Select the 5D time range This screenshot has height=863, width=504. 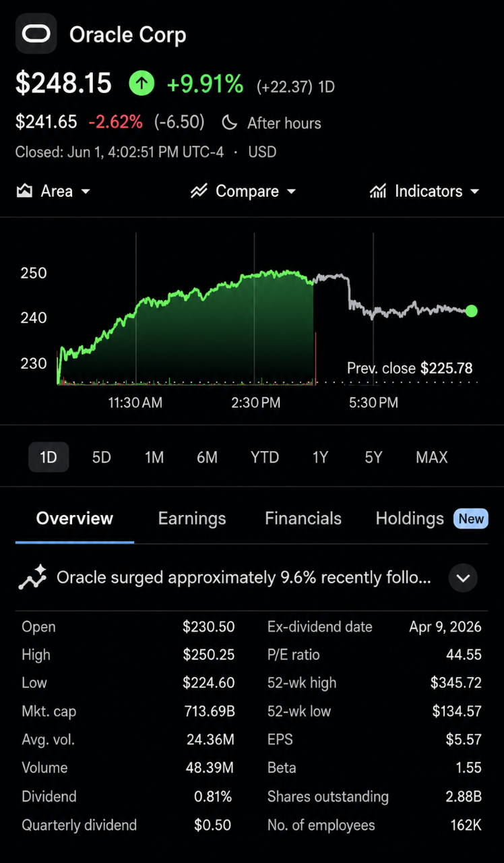pyautogui.click(x=101, y=457)
